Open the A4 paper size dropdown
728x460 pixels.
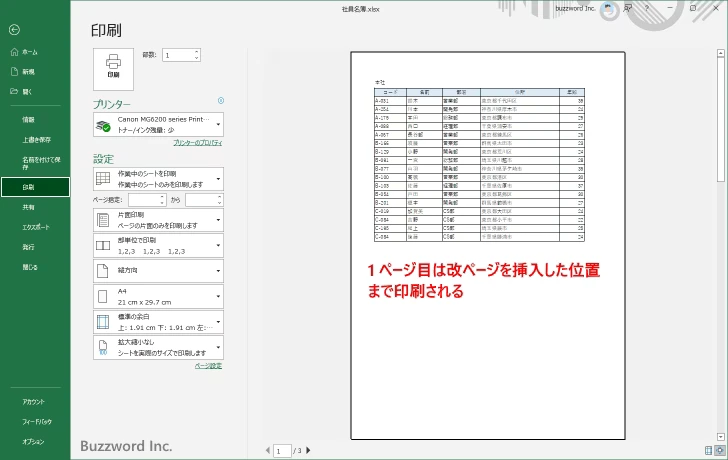point(158,296)
